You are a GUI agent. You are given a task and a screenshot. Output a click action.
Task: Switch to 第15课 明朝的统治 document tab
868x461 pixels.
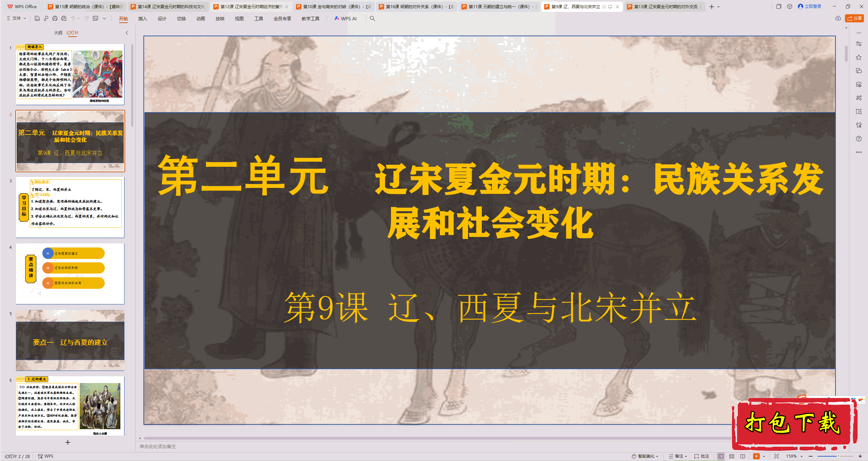85,7
